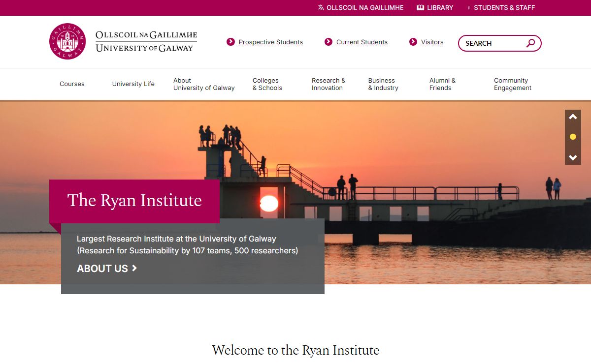Click the Welcome to the Ryan Institute heading
This screenshot has height=364, width=591.
[x=295, y=350]
